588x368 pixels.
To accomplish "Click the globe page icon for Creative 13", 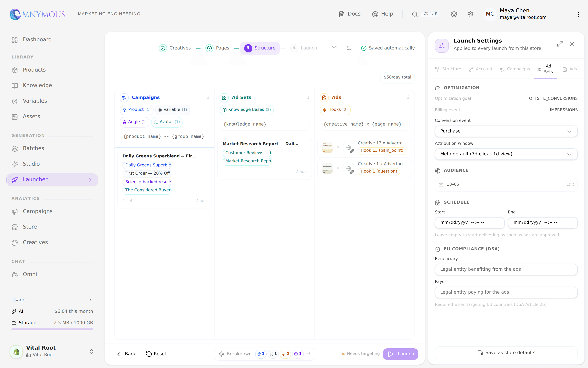I will 349,148.
